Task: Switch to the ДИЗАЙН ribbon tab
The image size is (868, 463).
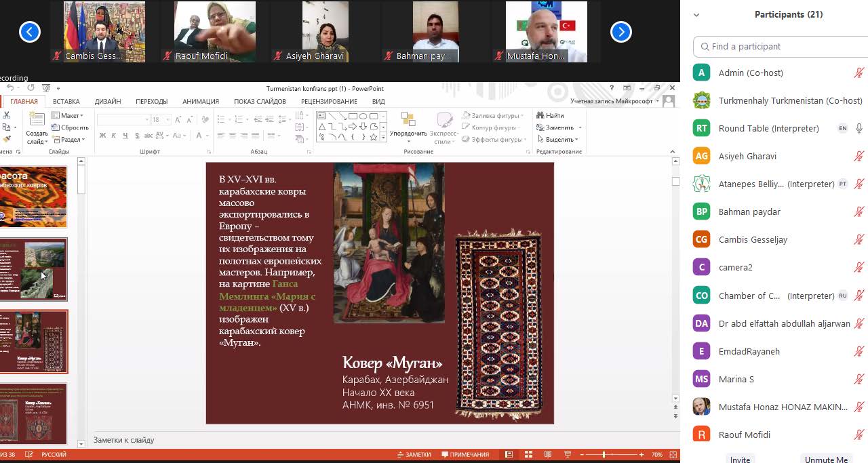Action: pos(108,102)
